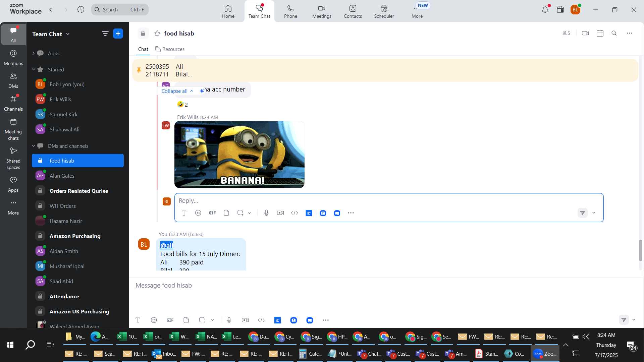Toggle text formatting in reply box
Screen dimensions: 644x362
coord(184,213)
